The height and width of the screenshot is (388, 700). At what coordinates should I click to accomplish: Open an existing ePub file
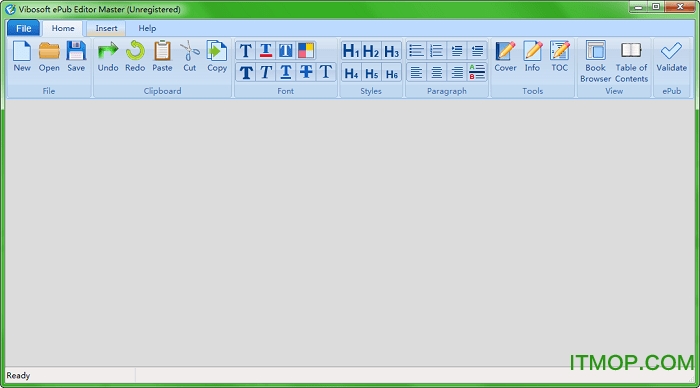(49, 56)
